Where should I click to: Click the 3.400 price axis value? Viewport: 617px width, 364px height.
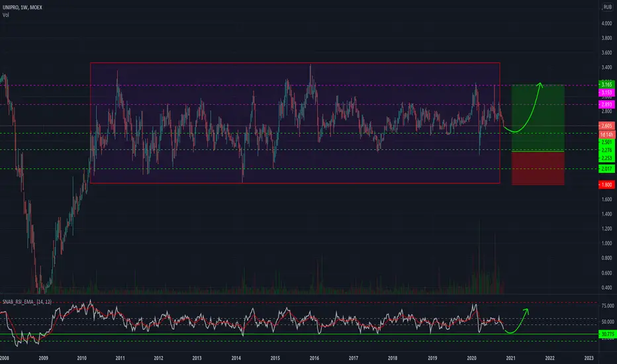(x=606, y=68)
